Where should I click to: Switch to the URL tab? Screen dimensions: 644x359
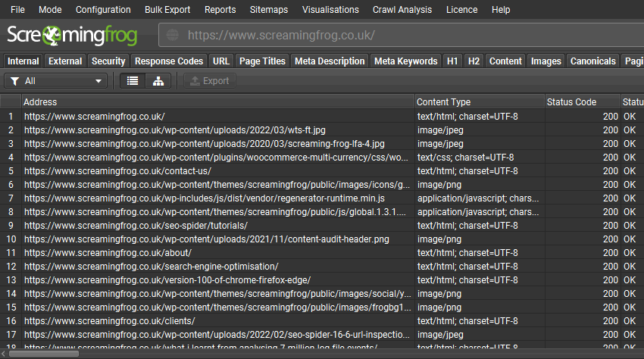pos(221,61)
